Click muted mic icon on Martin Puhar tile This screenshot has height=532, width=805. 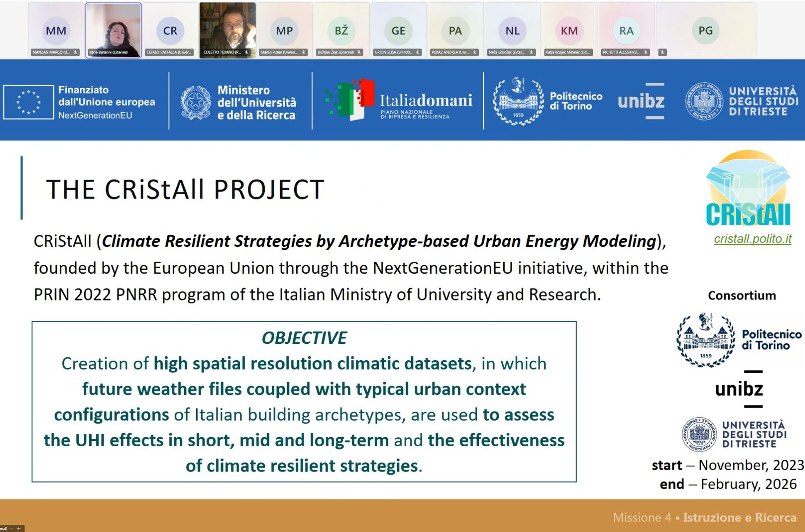coord(304,52)
